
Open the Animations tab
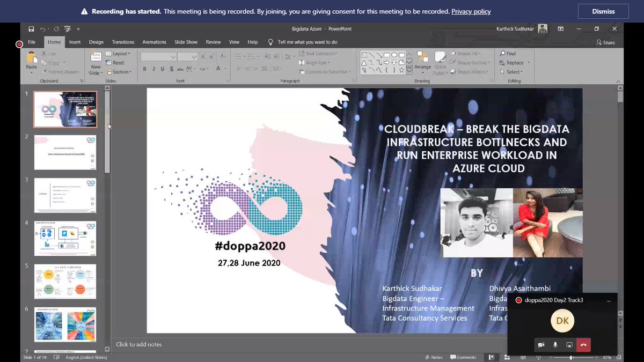(154, 42)
